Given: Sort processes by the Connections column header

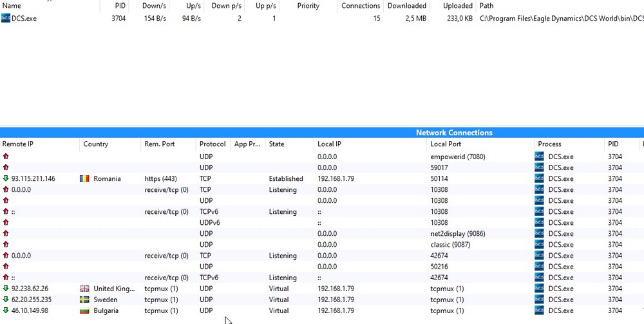Looking at the screenshot, I should (x=361, y=6).
